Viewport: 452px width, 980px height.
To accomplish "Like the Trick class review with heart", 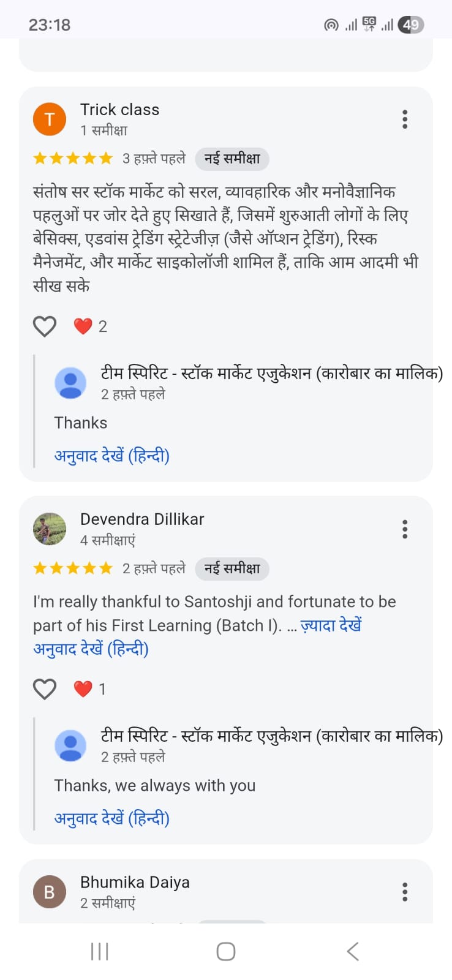I will coord(45,326).
